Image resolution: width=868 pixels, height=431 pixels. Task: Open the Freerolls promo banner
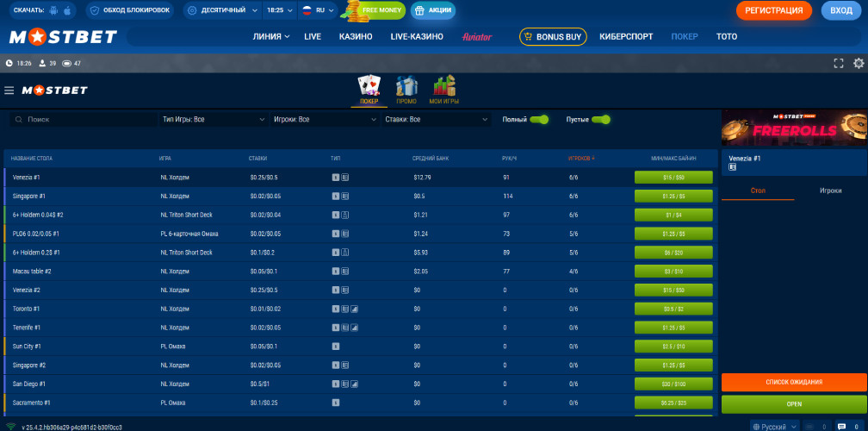point(794,128)
